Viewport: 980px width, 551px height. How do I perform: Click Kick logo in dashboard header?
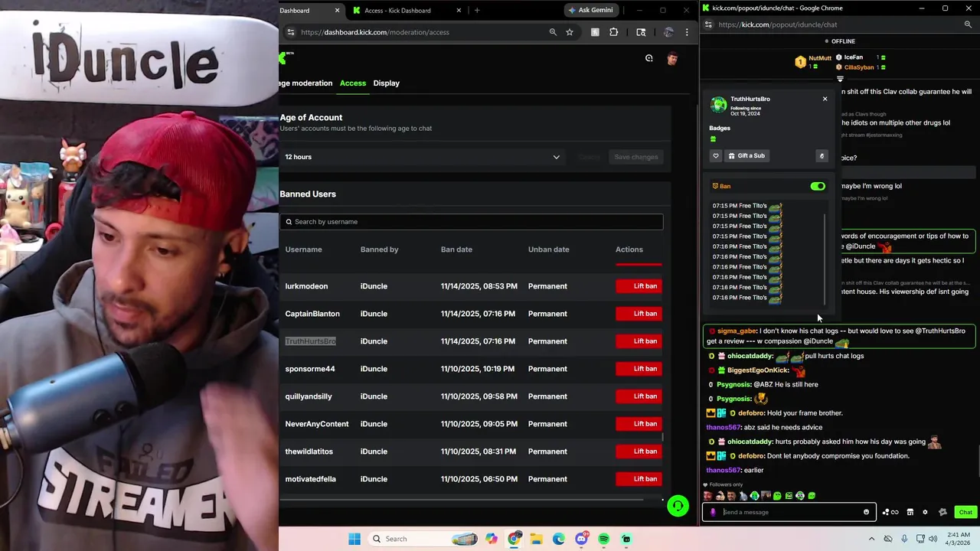coord(284,58)
